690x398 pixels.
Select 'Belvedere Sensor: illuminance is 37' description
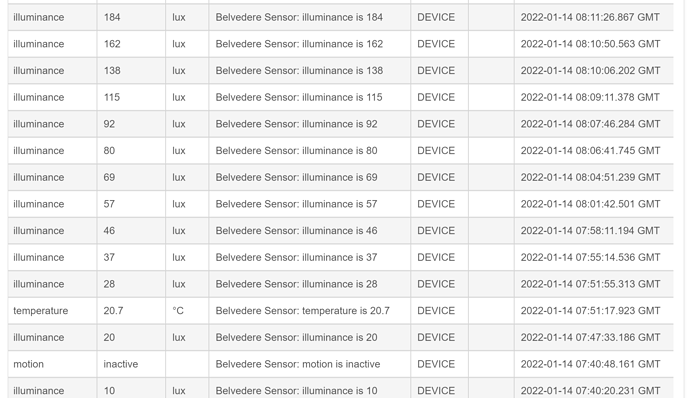coord(296,258)
